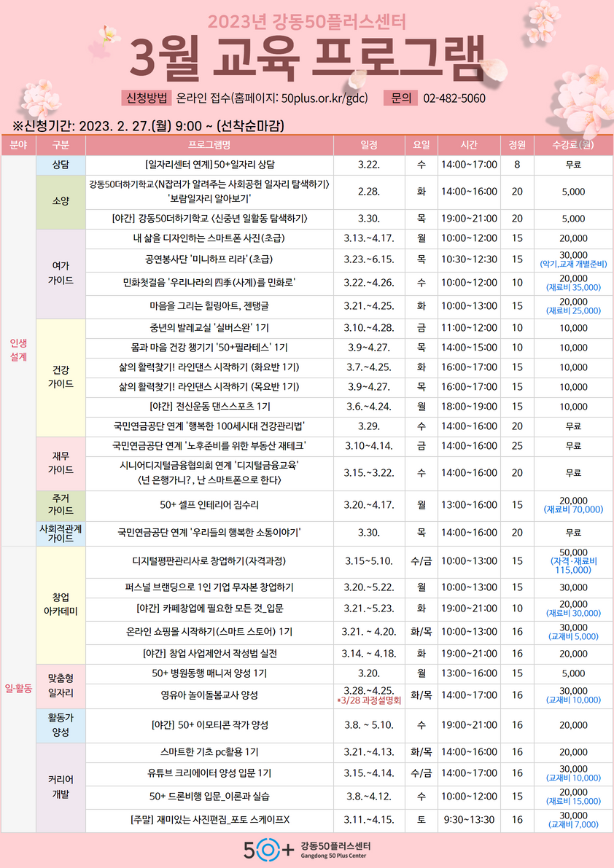Click the 요일 column header
This screenshot has height=868, width=614.
(420, 145)
